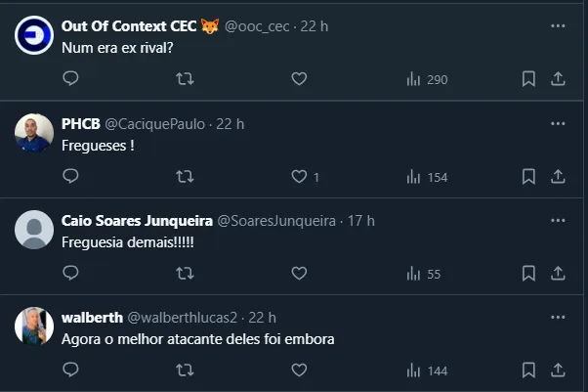
Task: Open the 22 h timestamp on walberth's tweet
Action: [x=263, y=317]
